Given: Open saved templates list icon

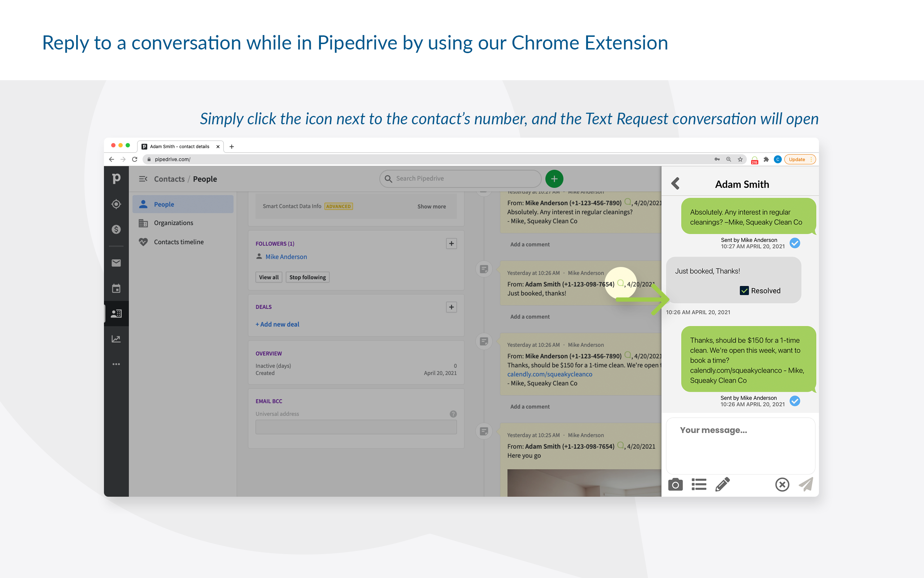Looking at the screenshot, I should tap(699, 485).
